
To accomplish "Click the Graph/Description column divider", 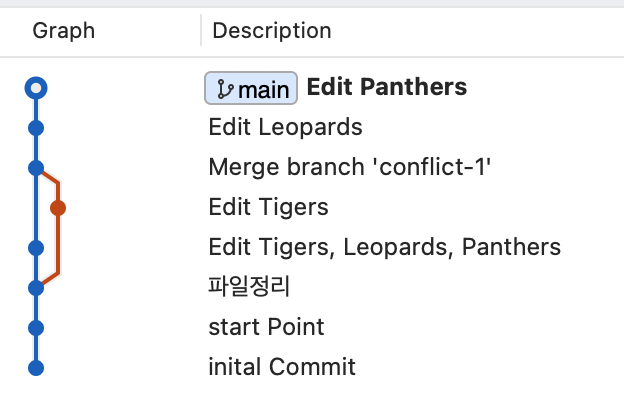I will tap(201, 30).
